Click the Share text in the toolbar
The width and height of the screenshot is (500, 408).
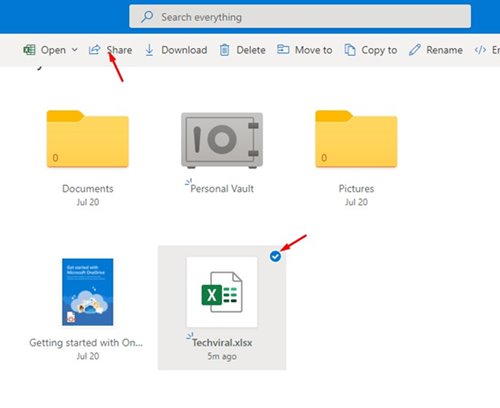point(119,50)
